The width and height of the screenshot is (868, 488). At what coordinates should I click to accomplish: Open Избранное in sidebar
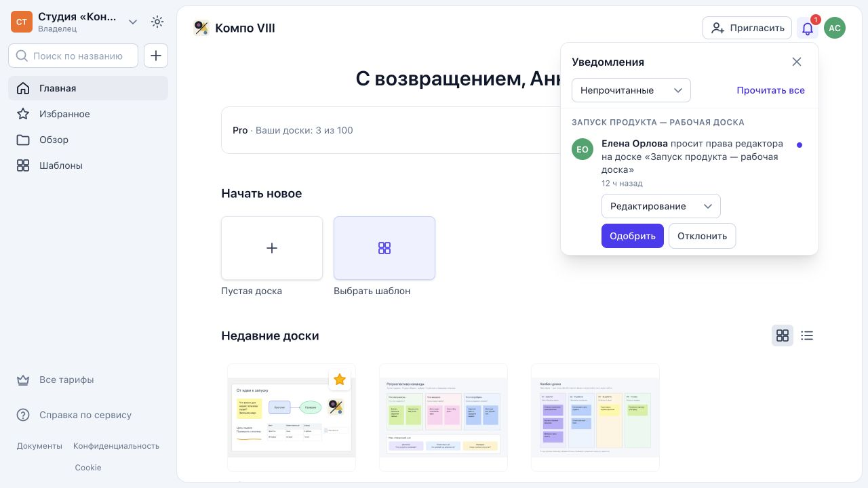point(88,114)
